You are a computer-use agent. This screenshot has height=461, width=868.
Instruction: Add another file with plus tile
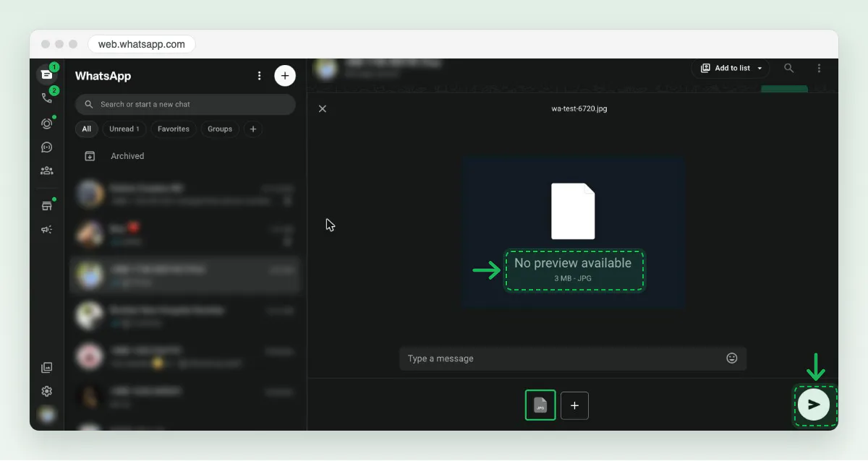[x=575, y=405]
